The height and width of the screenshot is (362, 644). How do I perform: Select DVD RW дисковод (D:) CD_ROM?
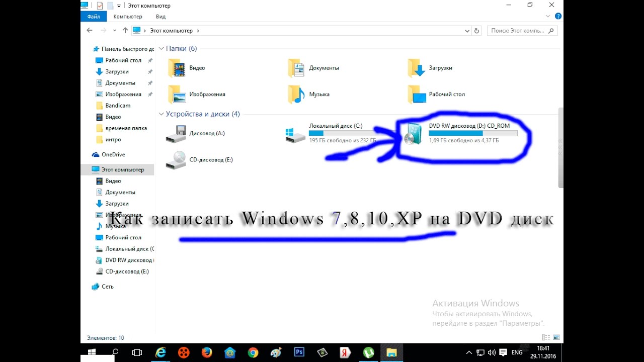pos(460,133)
